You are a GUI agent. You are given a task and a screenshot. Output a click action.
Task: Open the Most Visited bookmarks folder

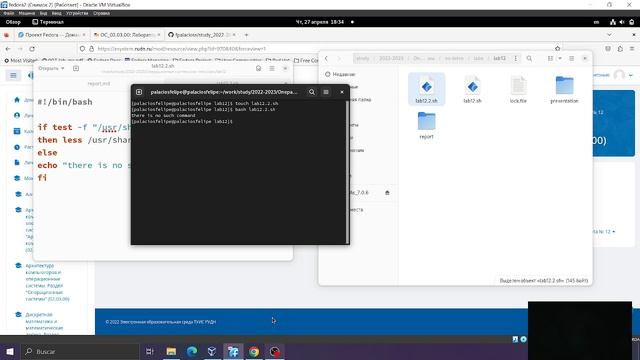click(20, 60)
